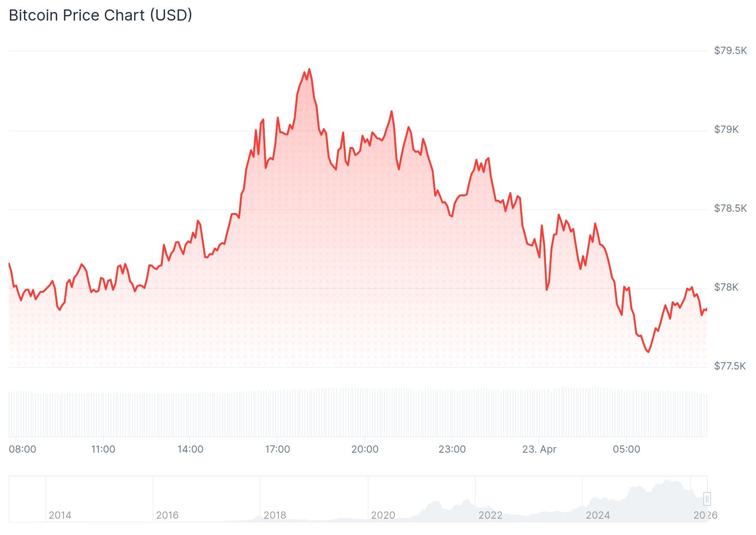Click the 20:00 time axis label

tap(365, 449)
